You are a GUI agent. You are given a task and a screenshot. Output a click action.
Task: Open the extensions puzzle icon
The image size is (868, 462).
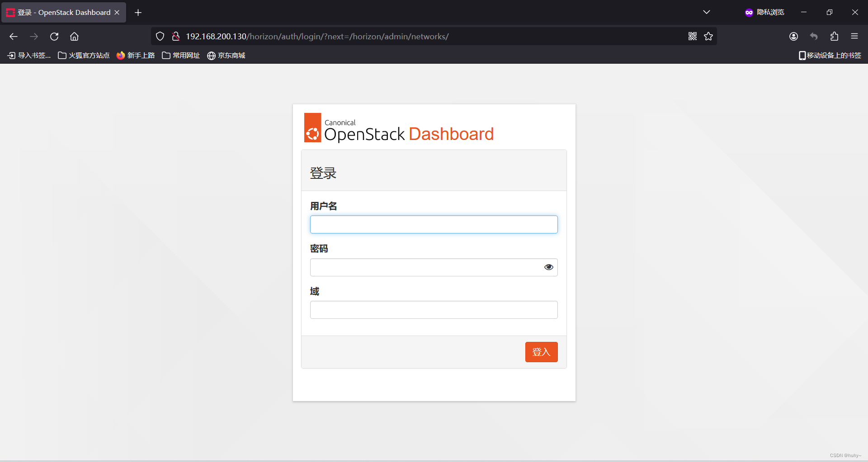tap(834, 37)
